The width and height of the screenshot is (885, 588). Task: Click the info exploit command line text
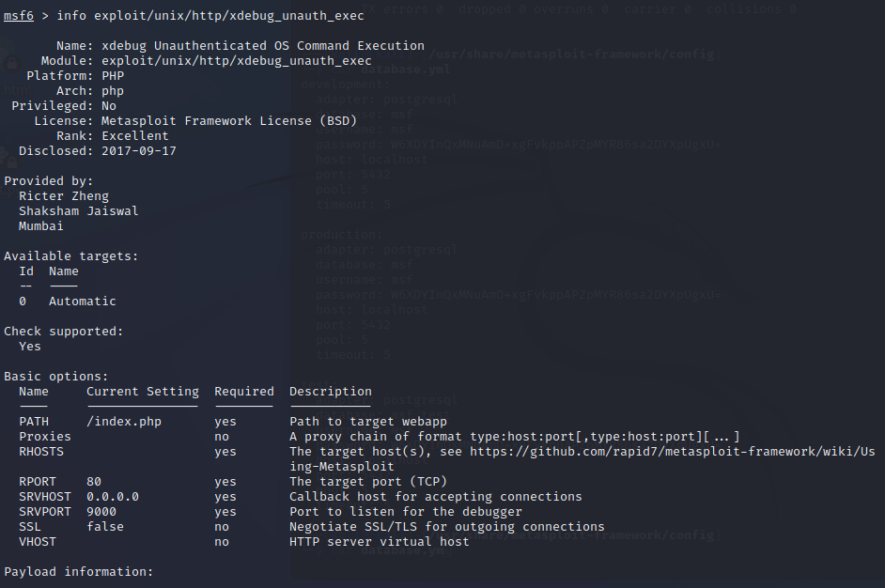tap(210, 16)
